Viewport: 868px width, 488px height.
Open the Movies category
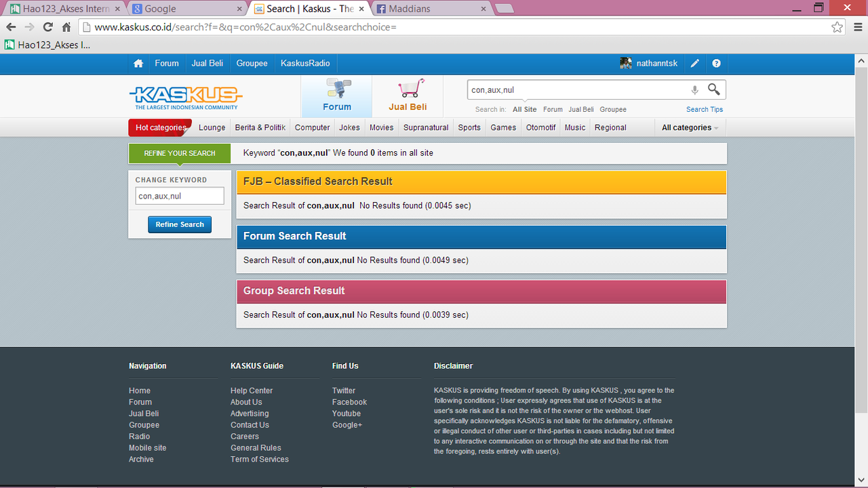tap(382, 127)
